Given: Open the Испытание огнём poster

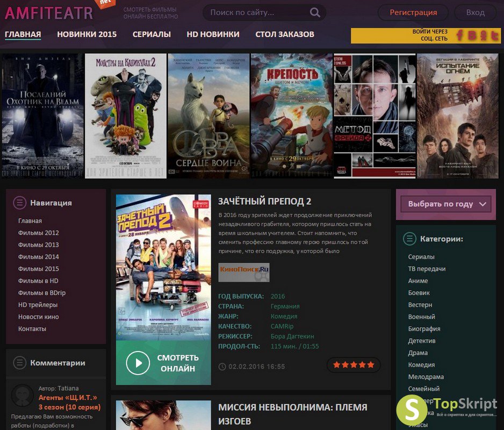Looking at the screenshot, I should pos(458,116).
